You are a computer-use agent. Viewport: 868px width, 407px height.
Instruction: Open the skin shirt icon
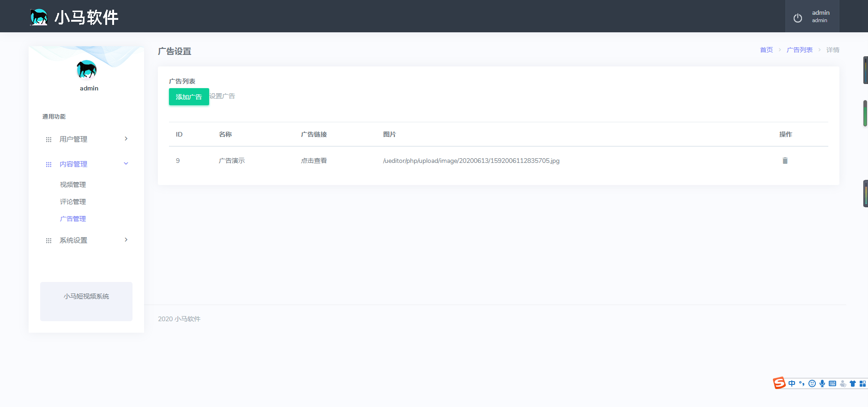pyautogui.click(x=853, y=383)
